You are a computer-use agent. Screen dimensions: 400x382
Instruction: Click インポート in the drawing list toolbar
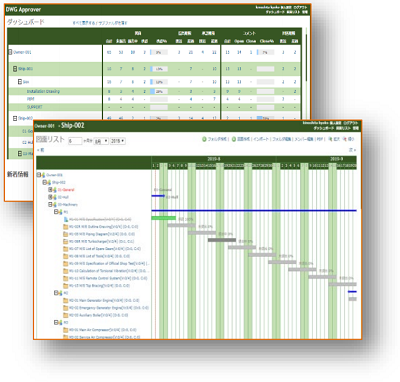pos(261,139)
